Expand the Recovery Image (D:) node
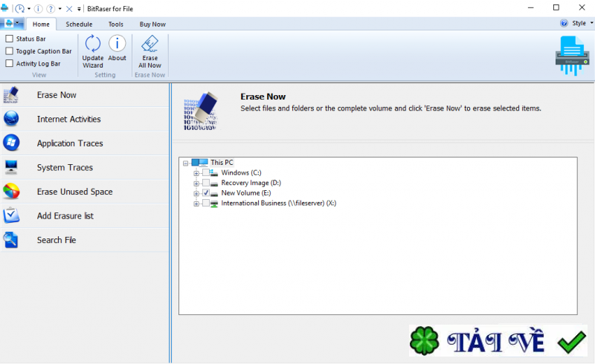This screenshot has height=364, width=595. click(196, 183)
